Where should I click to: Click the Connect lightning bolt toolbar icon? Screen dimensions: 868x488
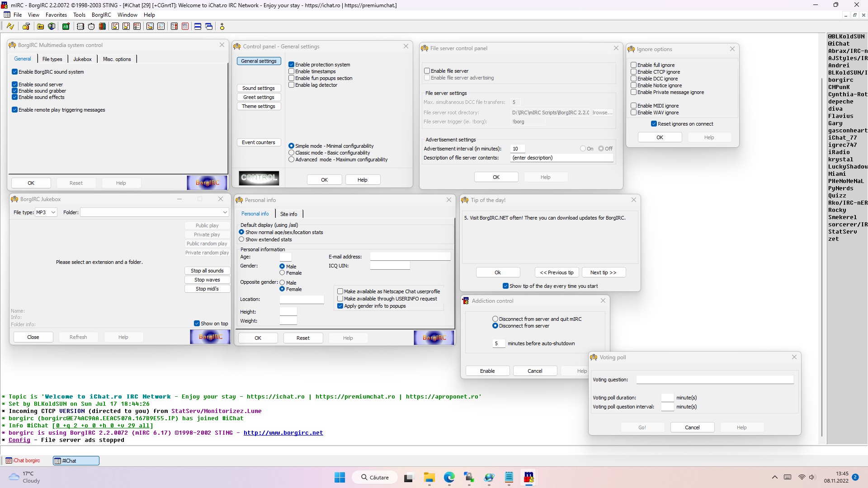click(10, 26)
